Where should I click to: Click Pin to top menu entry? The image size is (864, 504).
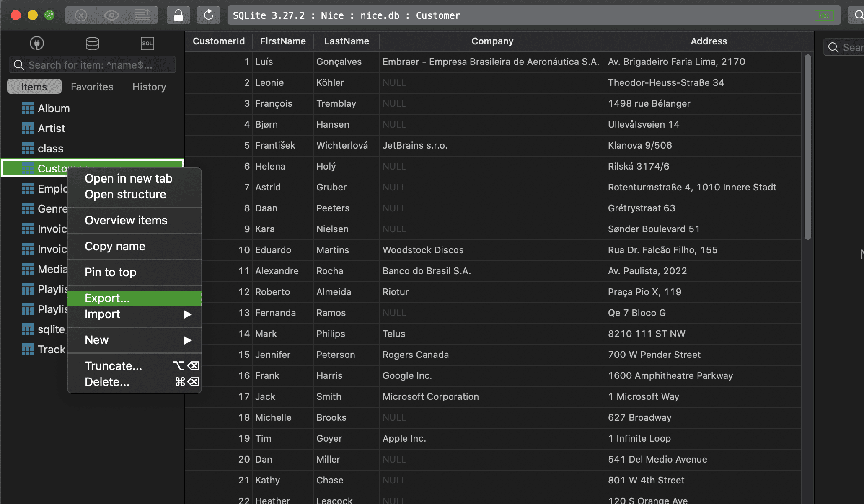coord(135,273)
